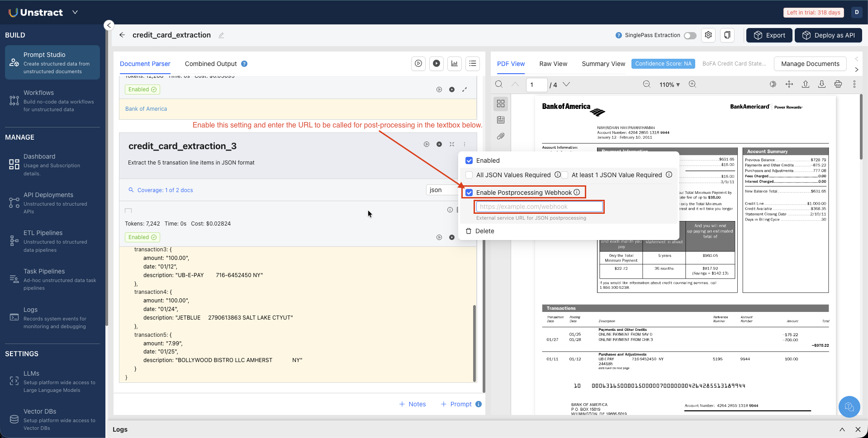Check All JSON Values Required

tap(469, 175)
